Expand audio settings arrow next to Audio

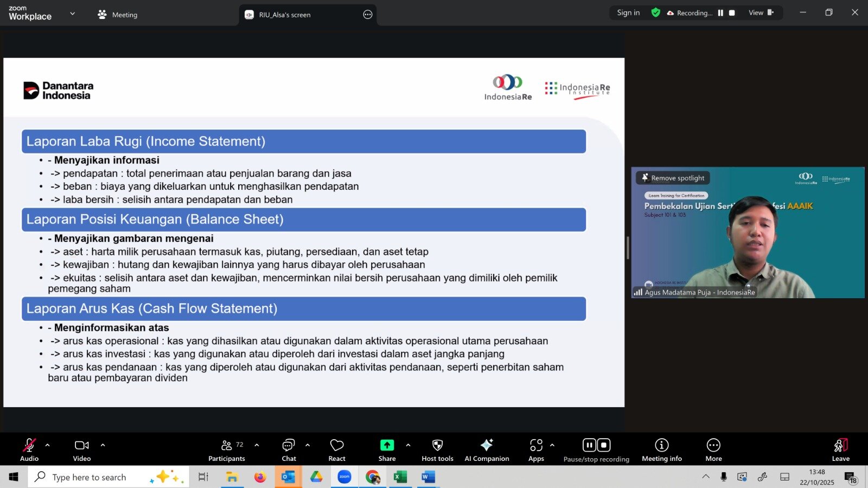[48, 445]
